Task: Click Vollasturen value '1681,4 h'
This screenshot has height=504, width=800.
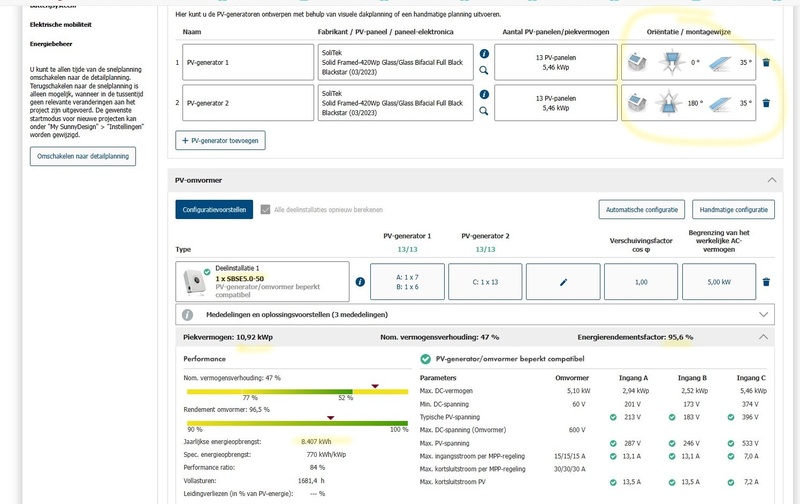Action: tap(311, 481)
